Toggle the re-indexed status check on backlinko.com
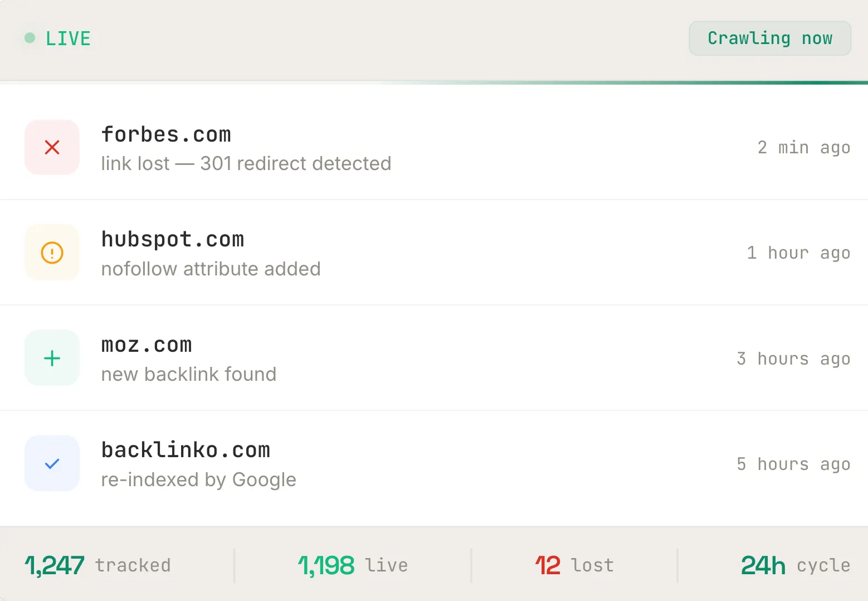The width and height of the screenshot is (868, 601). pos(52,463)
